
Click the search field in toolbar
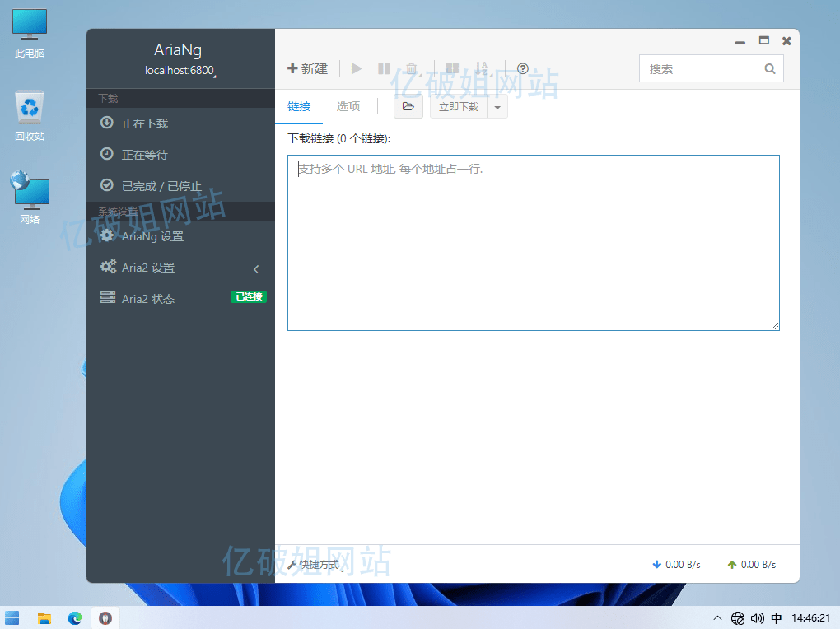pos(702,69)
